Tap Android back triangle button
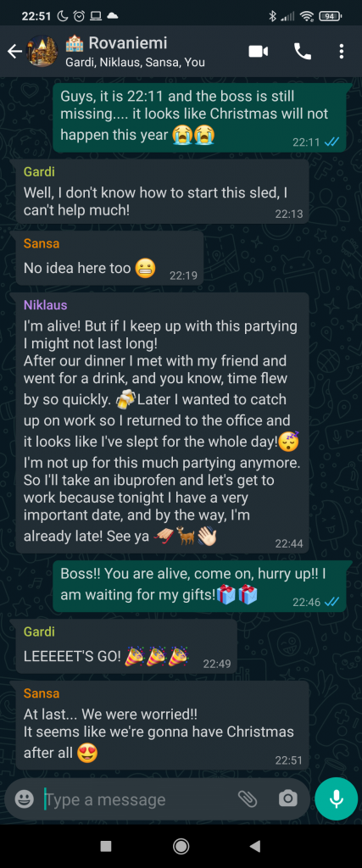362x868 pixels. (254, 846)
